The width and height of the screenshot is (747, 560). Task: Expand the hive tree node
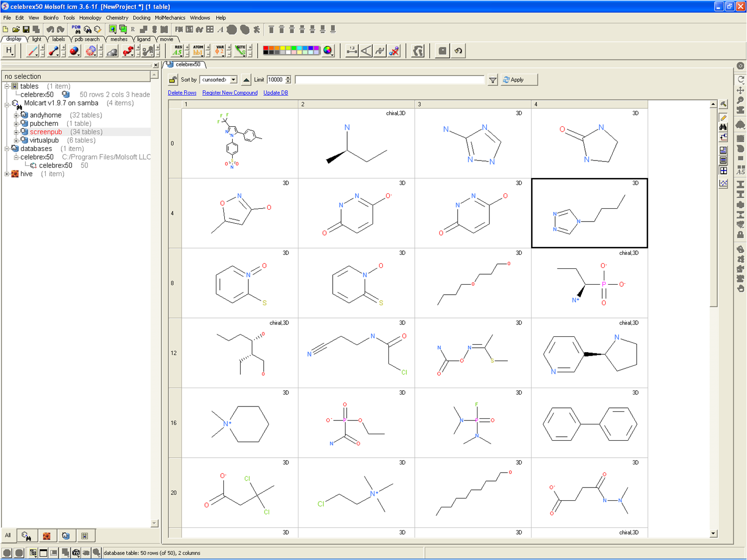7,174
